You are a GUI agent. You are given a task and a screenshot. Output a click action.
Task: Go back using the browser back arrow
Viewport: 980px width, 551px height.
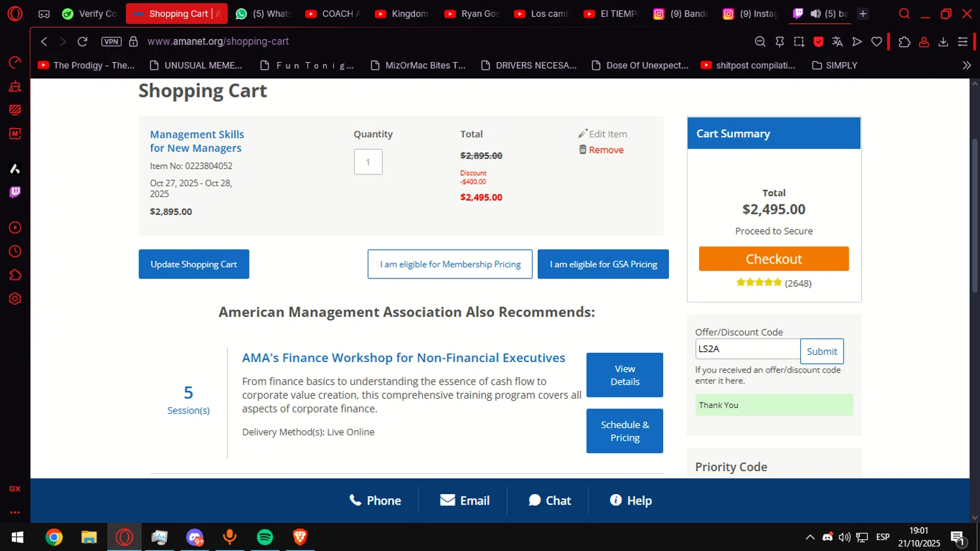(44, 41)
